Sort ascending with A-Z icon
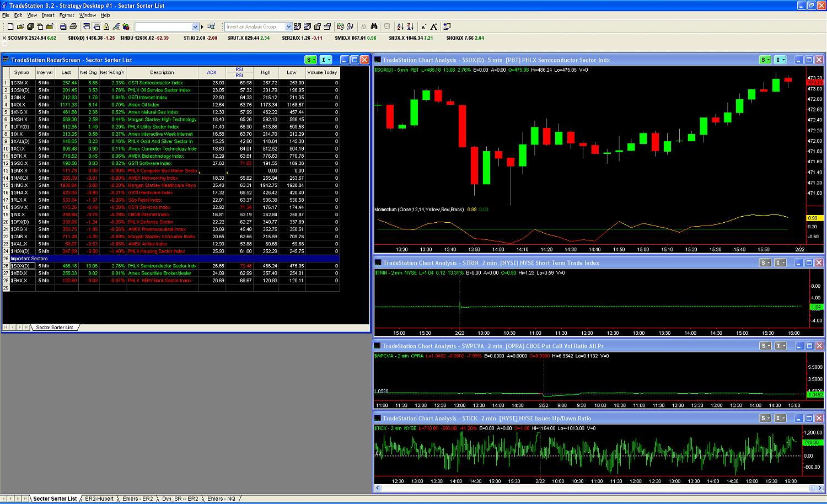Image resolution: width=827 pixels, height=504 pixels. pyautogui.click(x=400, y=26)
